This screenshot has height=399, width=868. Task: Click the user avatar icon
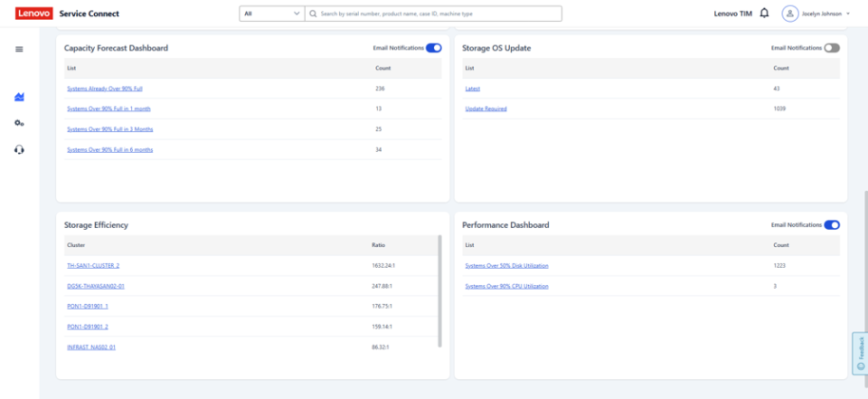point(790,14)
